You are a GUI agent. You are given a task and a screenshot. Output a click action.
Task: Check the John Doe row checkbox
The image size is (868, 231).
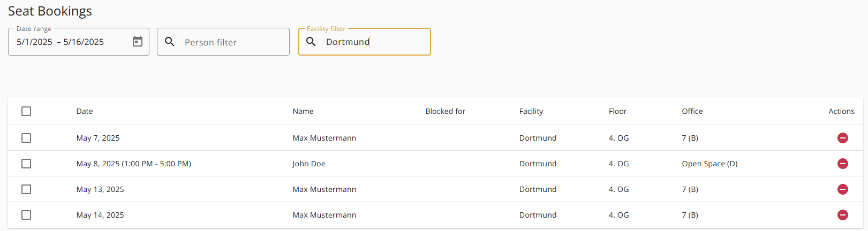point(26,164)
